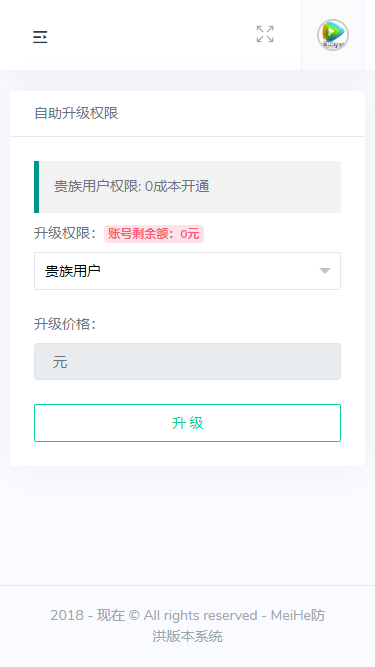Click the dropdown arrow beside 贵族用户

point(325,271)
